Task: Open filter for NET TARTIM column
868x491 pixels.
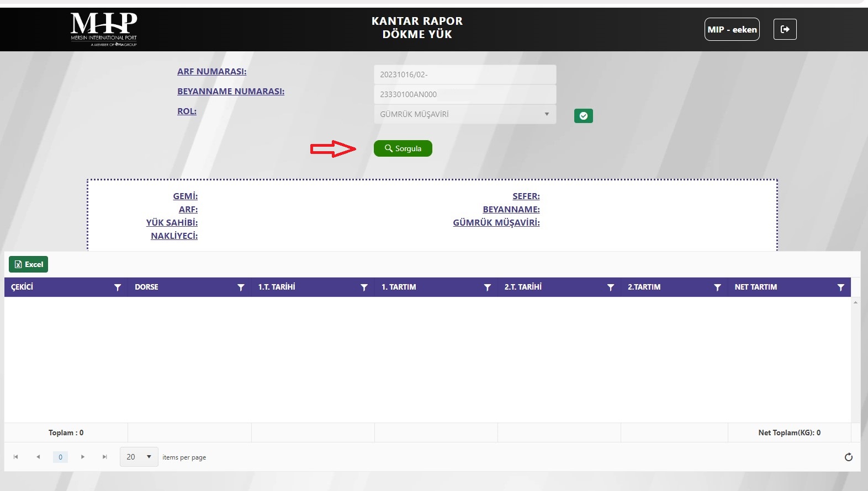Action: [840, 287]
